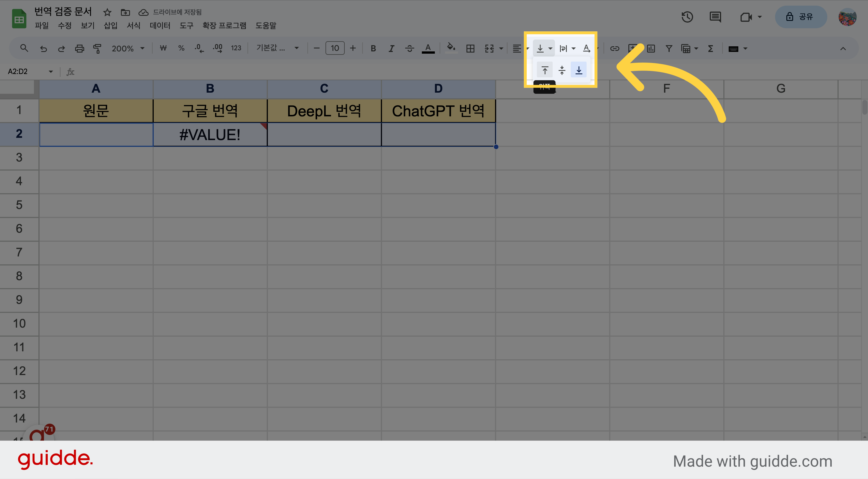Image resolution: width=868 pixels, height=479 pixels.
Task: Open the text color picker
Action: [x=428, y=49]
